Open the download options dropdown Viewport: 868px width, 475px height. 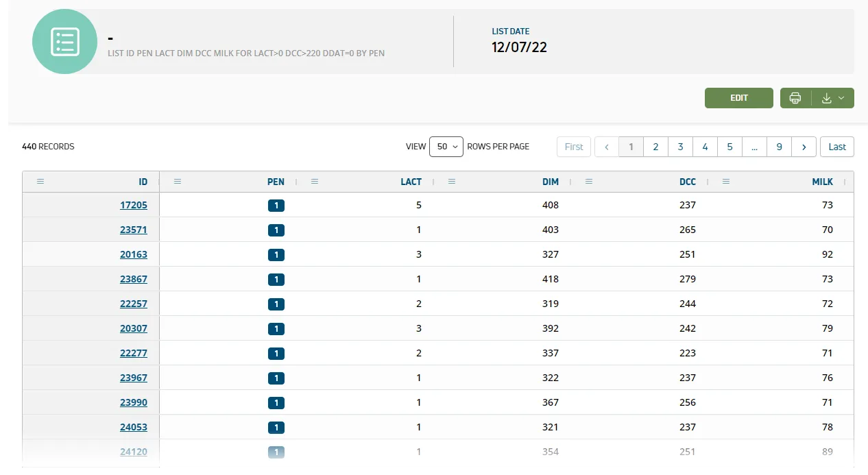click(x=833, y=98)
